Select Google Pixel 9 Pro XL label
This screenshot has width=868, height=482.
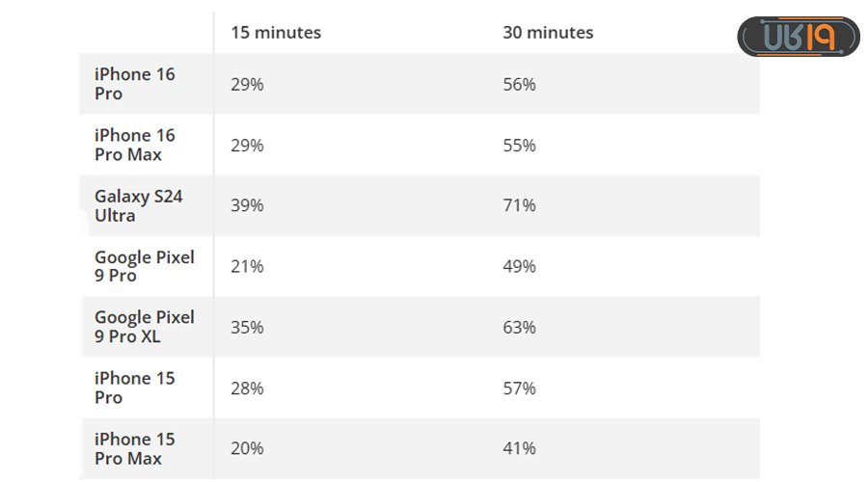click(145, 327)
